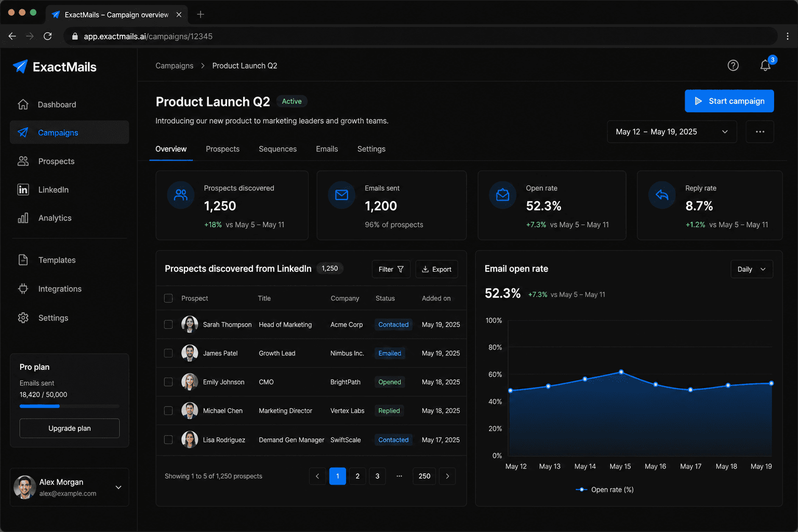Reload the page with browser refresh icon
The image size is (798, 532).
pos(48,36)
